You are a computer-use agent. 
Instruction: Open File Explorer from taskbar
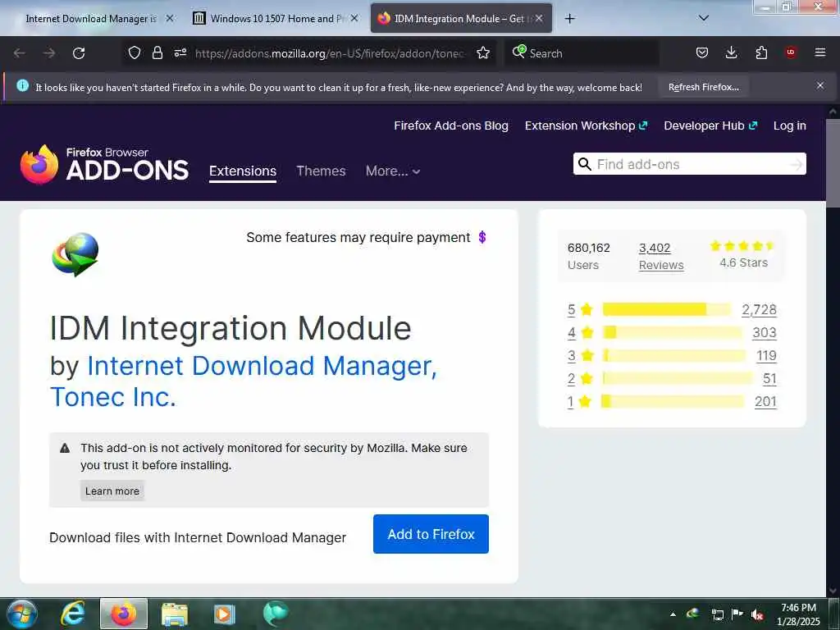(175, 614)
